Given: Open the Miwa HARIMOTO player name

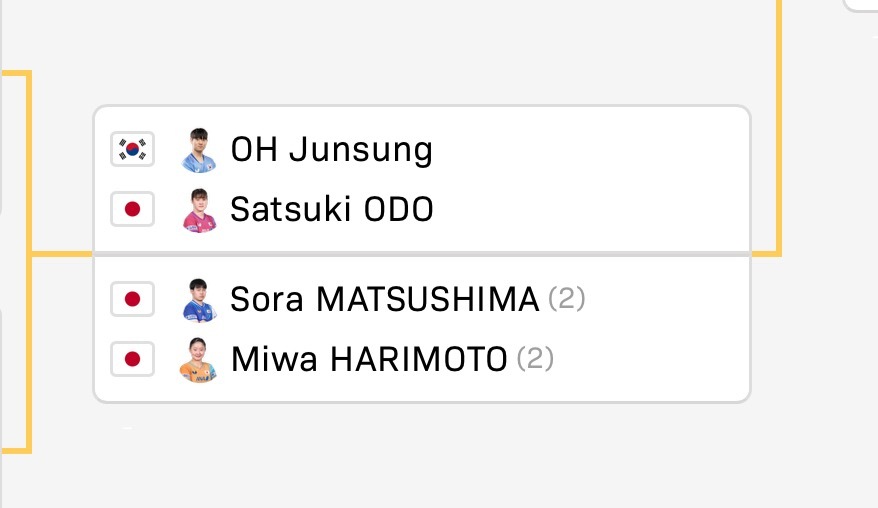Looking at the screenshot, I should [369, 359].
